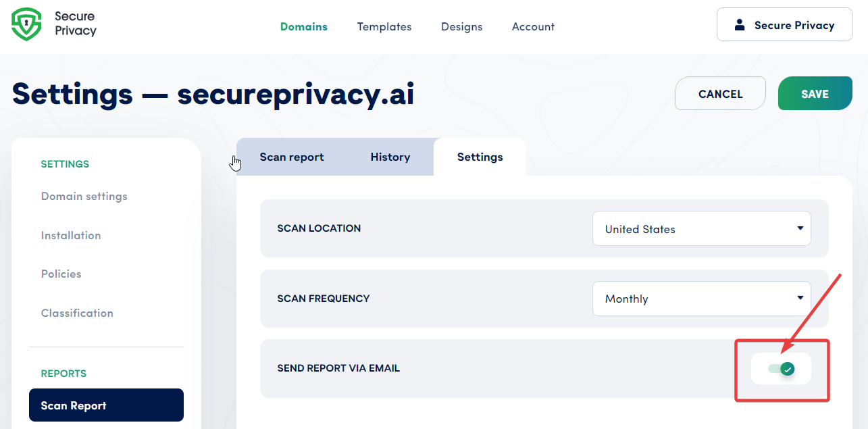This screenshot has width=868, height=429.
Task: Open the Scan Location dropdown
Action: (701, 228)
